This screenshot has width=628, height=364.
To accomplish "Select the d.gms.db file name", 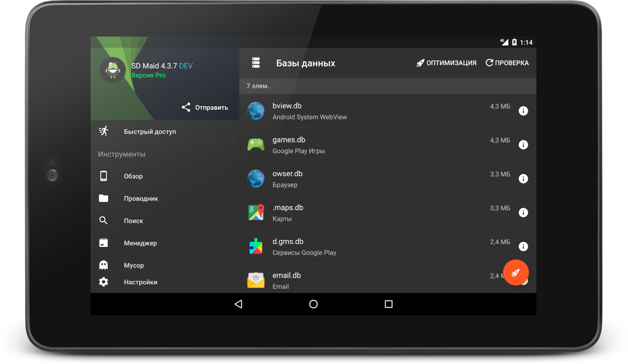I will 288,241.
